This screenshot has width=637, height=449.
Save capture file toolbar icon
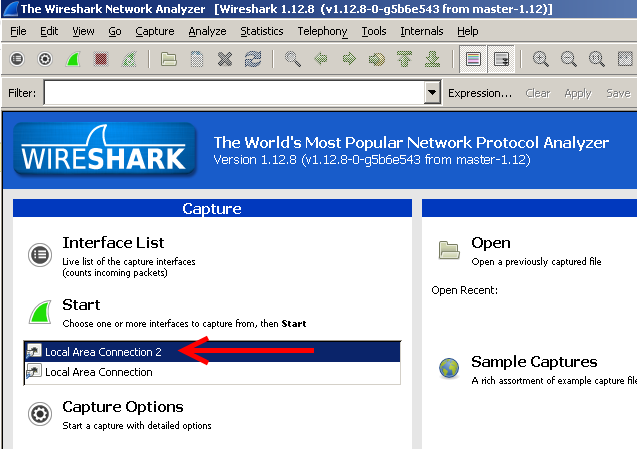[x=197, y=59]
